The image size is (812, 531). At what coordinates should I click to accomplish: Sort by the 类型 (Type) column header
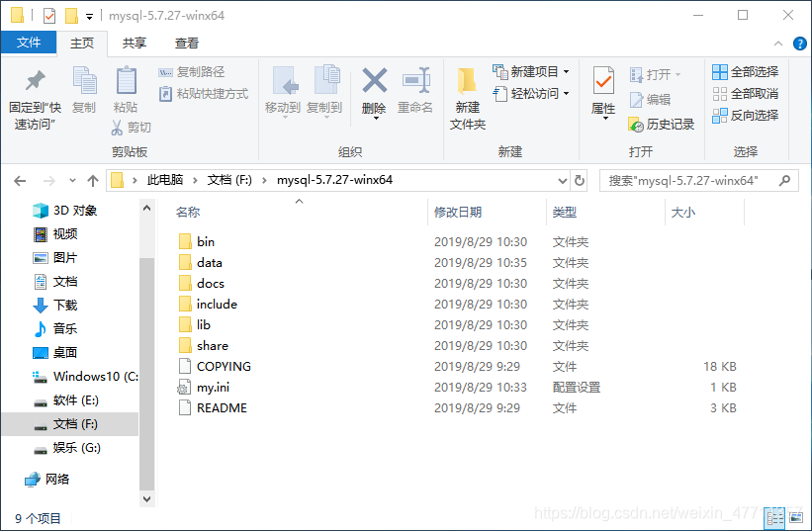[565, 213]
